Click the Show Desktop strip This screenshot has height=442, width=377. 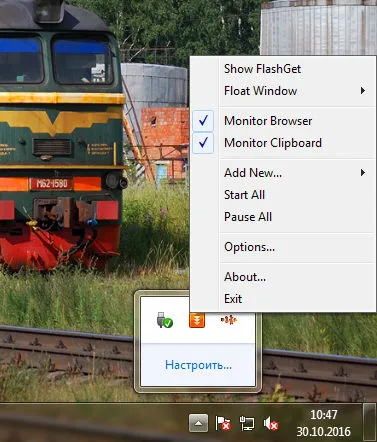369,422
